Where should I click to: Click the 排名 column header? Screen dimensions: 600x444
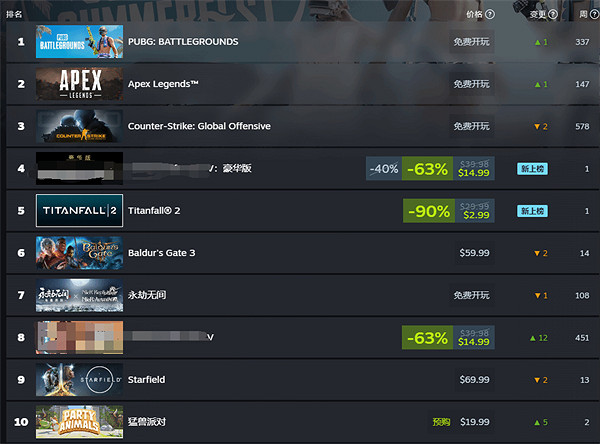click(14, 15)
